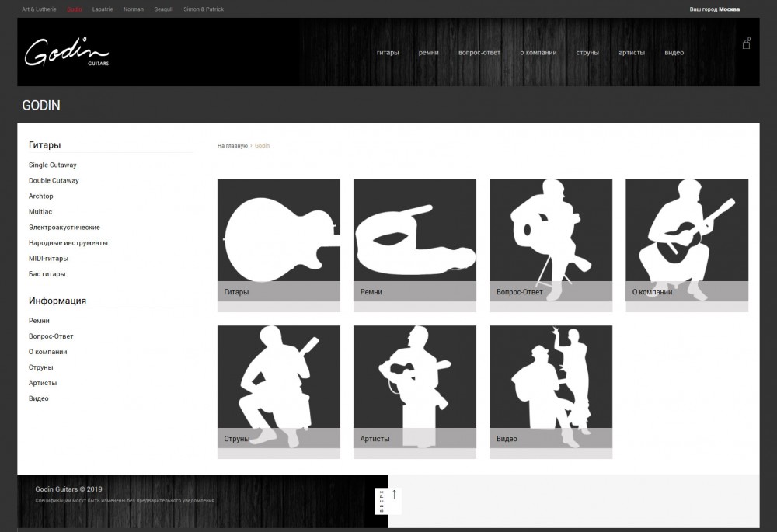Image resolution: width=777 pixels, height=532 pixels.
Task: Switch to Lapatrie brand
Action: [103, 9]
